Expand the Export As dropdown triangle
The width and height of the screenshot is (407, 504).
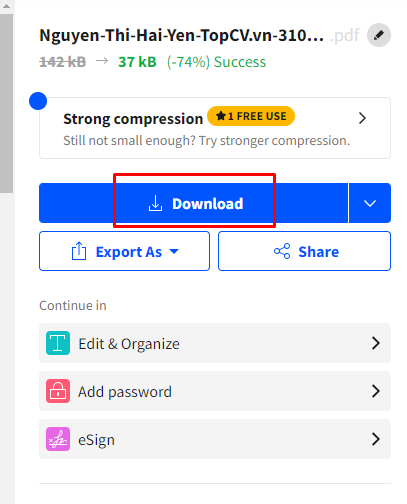click(174, 251)
